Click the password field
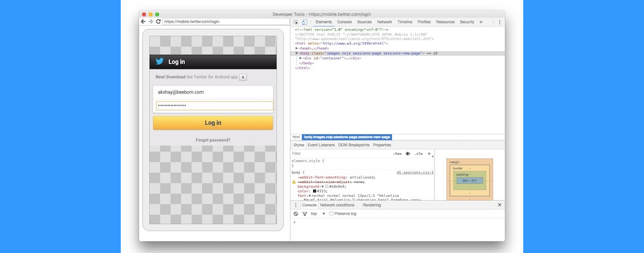The image size is (644, 253). [x=214, y=106]
